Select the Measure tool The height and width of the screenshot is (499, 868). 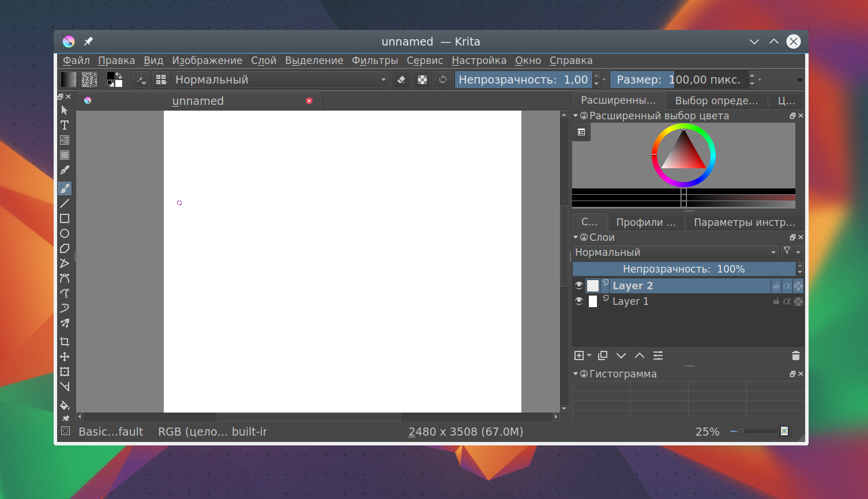65,387
